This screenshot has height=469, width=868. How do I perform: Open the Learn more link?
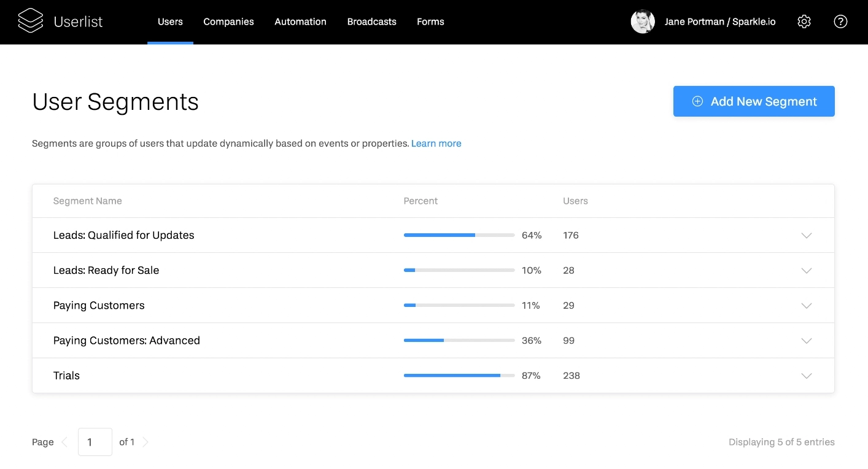(436, 143)
